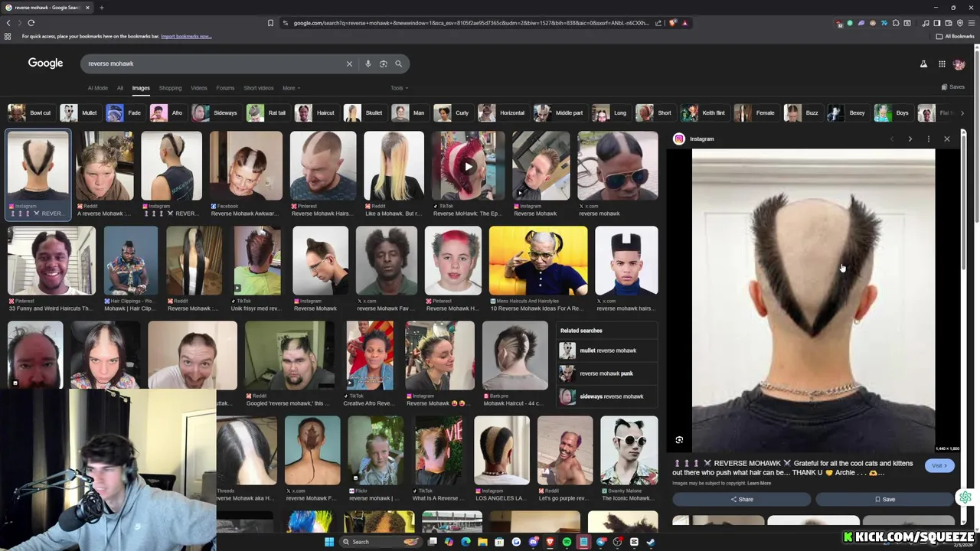The image size is (980, 551).
Task: Click the Google logo
Action: [45, 64]
